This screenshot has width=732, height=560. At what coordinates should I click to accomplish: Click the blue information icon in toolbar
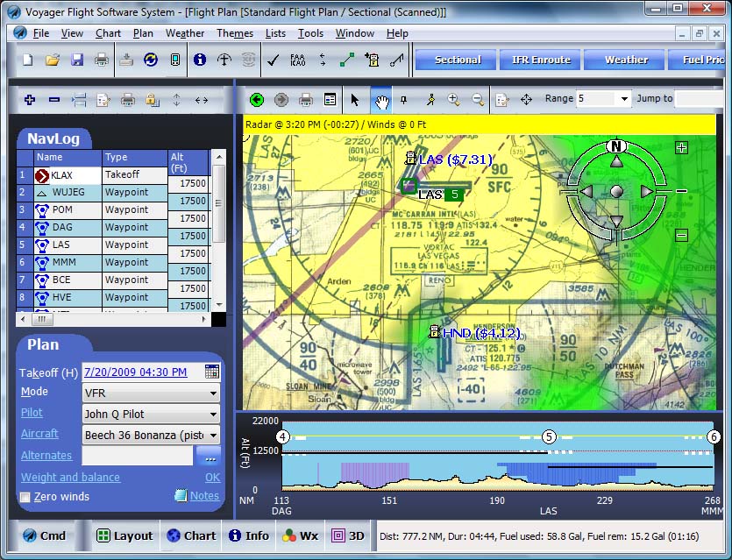[200, 60]
